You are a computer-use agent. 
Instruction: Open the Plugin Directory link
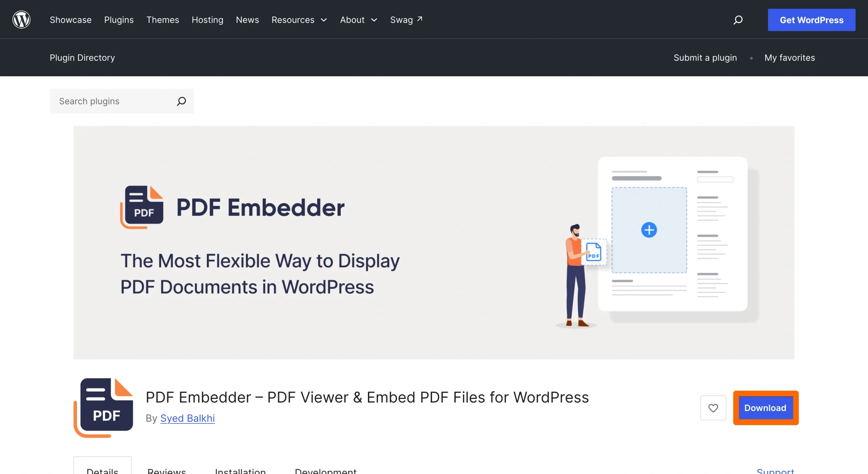pos(82,58)
